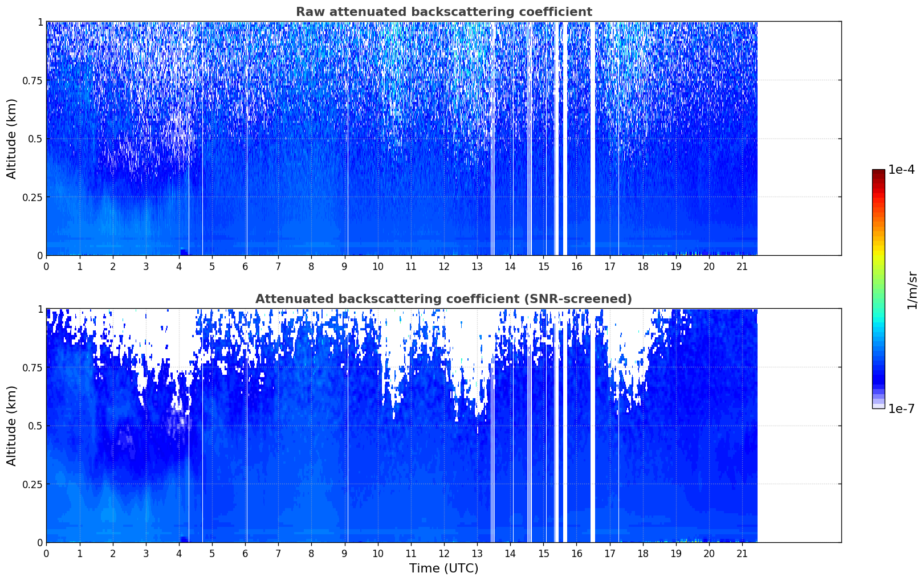Click the '1/m/sr' colorbar unit label
Image resolution: width=924 pixels, height=581 pixels.
(x=913, y=290)
